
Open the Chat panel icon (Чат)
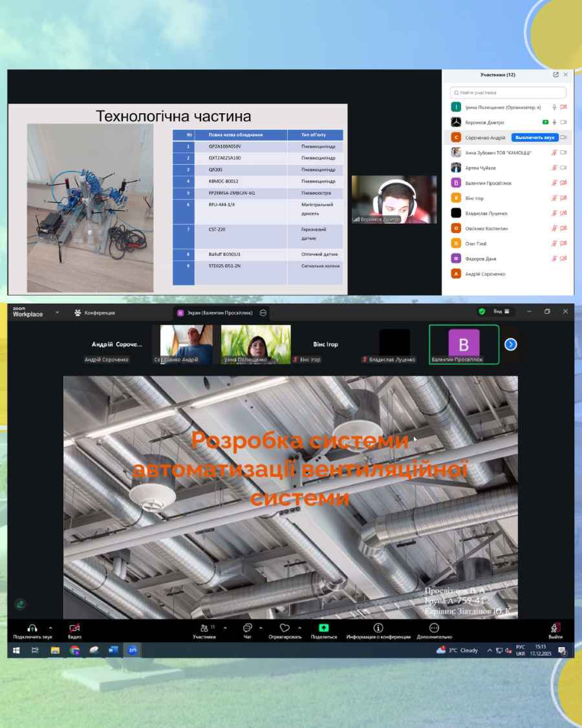(x=247, y=628)
